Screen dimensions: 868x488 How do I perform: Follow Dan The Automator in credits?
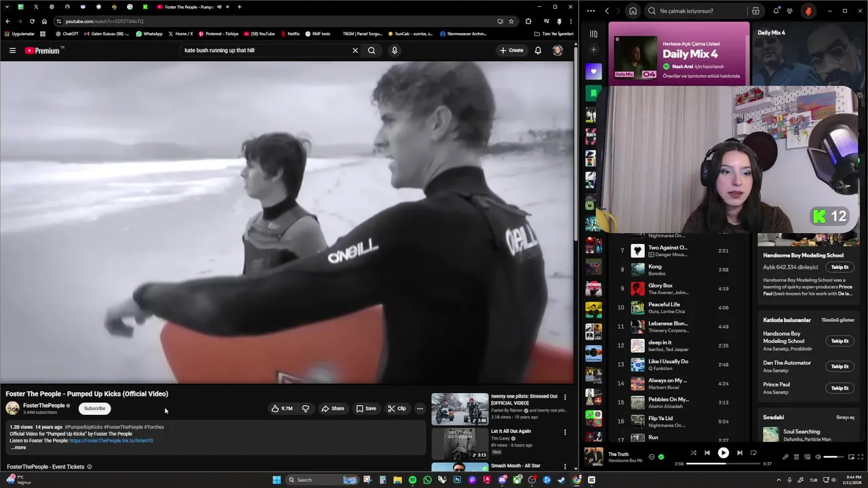click(840, 366)
